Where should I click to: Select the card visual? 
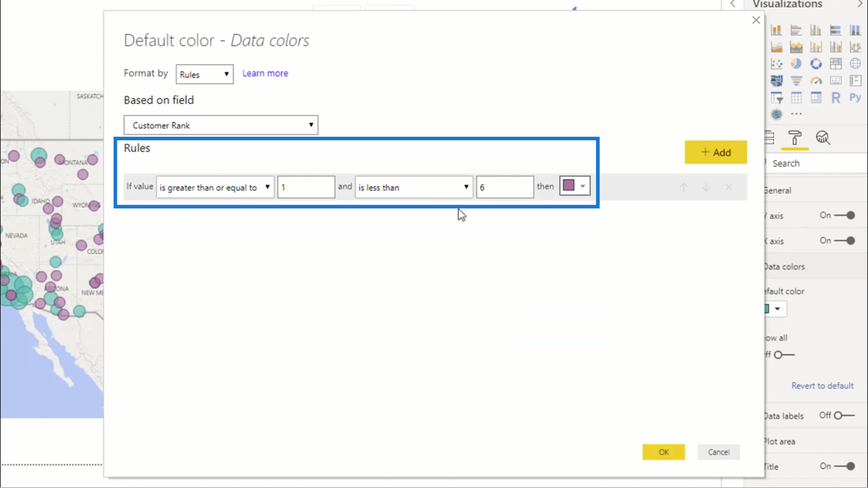point(835,81)
